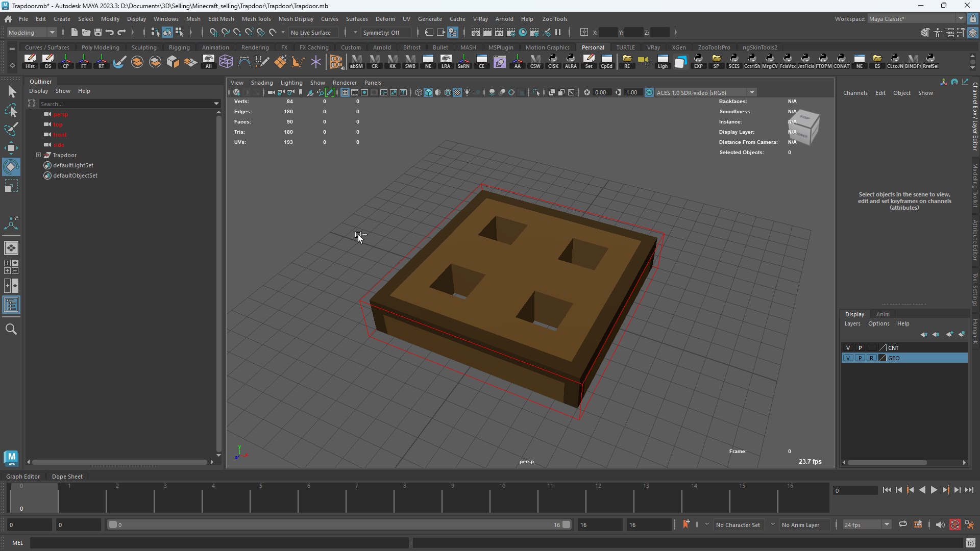Click the CP shelf button
This screenshot has height=551, width=980.
coord(66,61)
